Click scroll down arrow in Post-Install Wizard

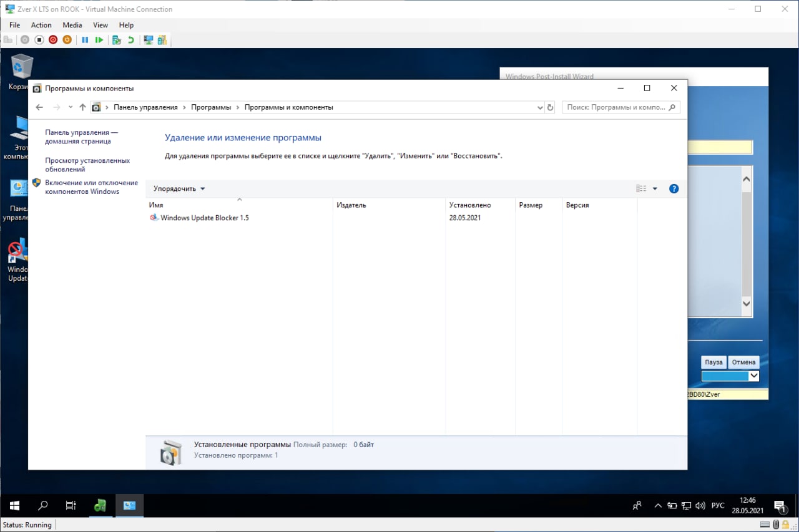(x=746, y=304)
